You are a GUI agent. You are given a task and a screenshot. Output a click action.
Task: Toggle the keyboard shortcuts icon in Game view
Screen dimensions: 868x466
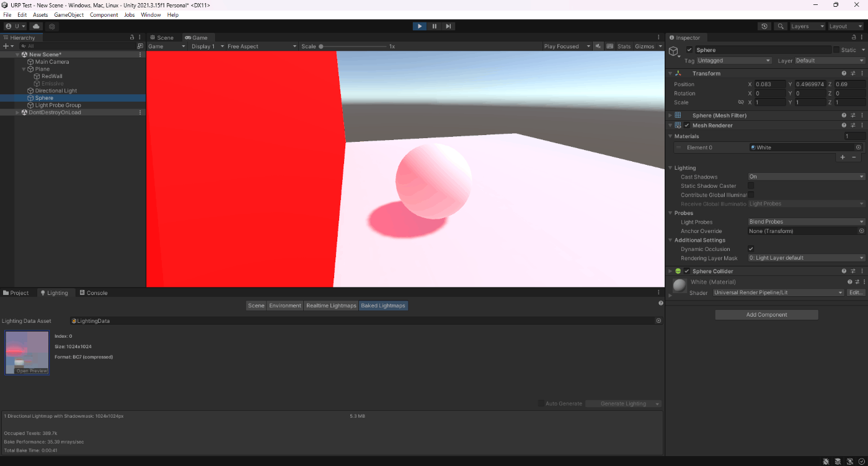[610, 46]
